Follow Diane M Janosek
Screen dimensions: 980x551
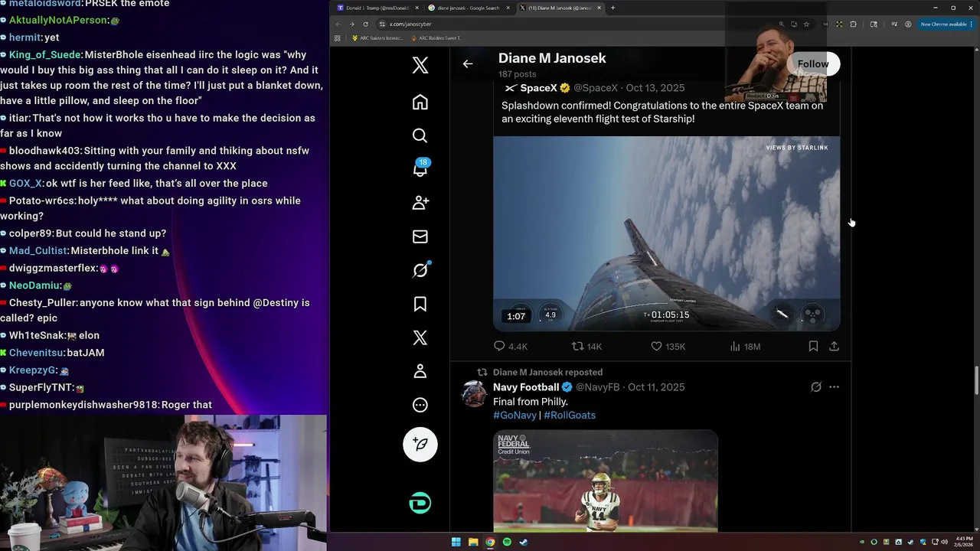pyautogui.click(x=813, y=64)
